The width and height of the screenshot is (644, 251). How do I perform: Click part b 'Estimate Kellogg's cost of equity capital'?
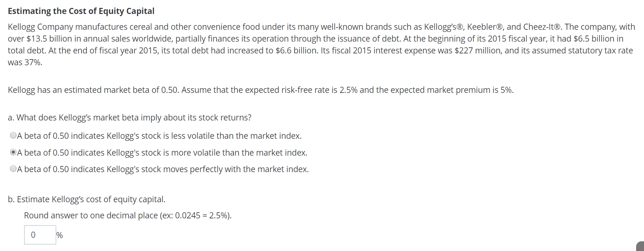(86, 199)
